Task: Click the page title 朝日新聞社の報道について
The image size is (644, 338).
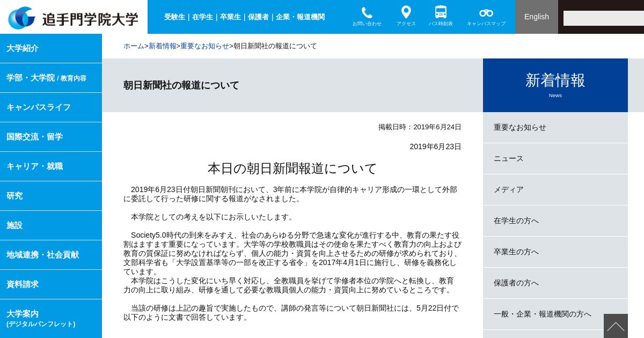Action: [x=181, y=85]
